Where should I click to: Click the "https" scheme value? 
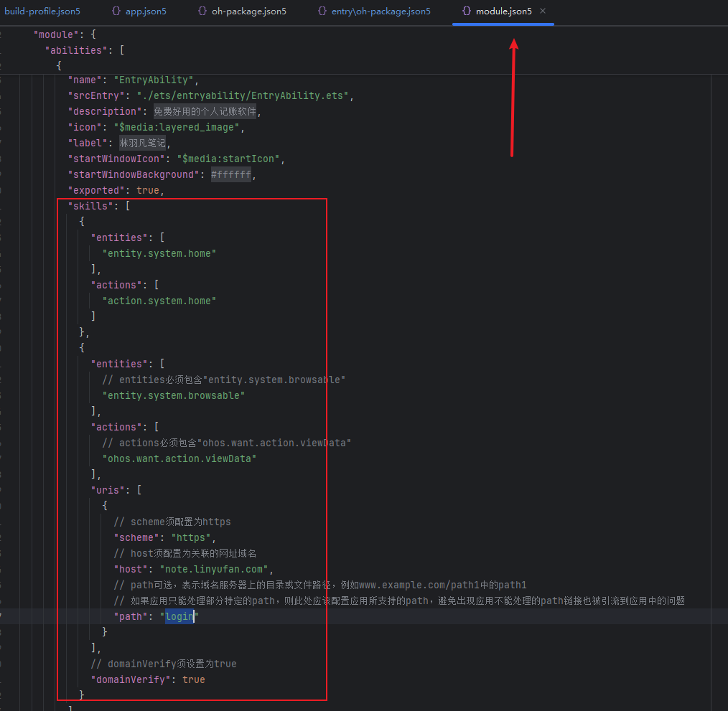click(x=191, y=537)
